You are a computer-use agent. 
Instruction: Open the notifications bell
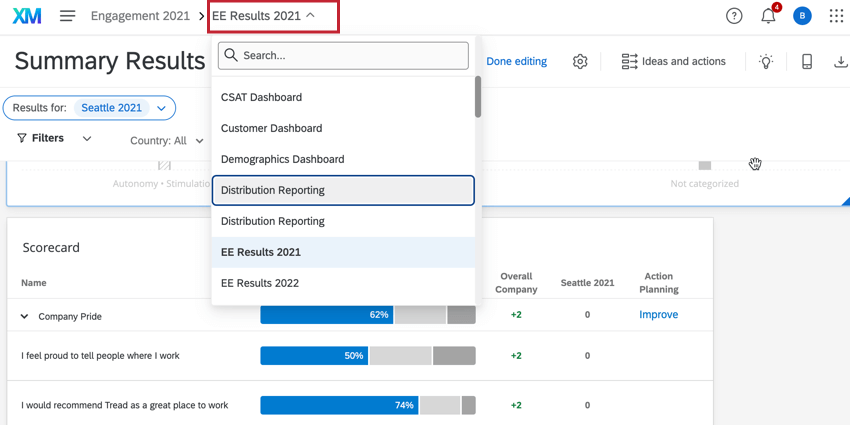(x=768, y=16)
